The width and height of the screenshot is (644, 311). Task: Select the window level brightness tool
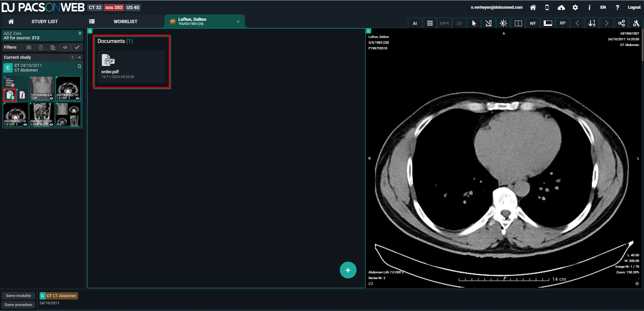click(x=503, y=23)
